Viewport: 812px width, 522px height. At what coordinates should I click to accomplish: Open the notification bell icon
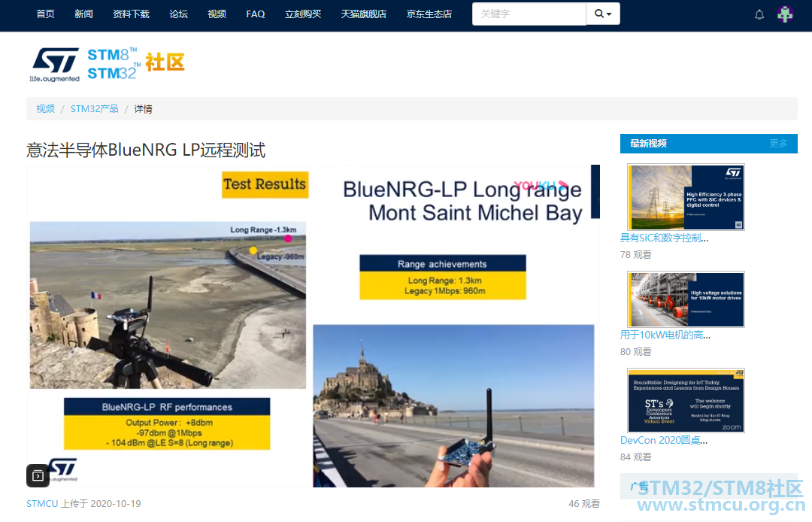[759, 14]
